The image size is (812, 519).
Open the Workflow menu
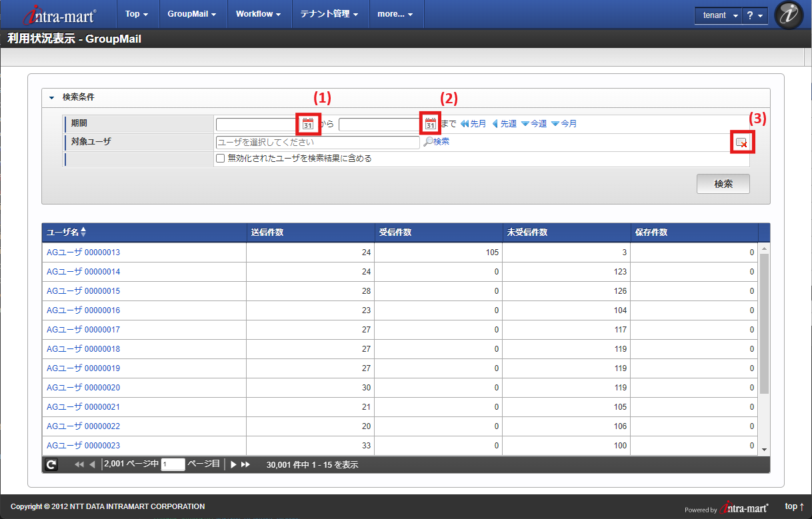click(258, 14)
